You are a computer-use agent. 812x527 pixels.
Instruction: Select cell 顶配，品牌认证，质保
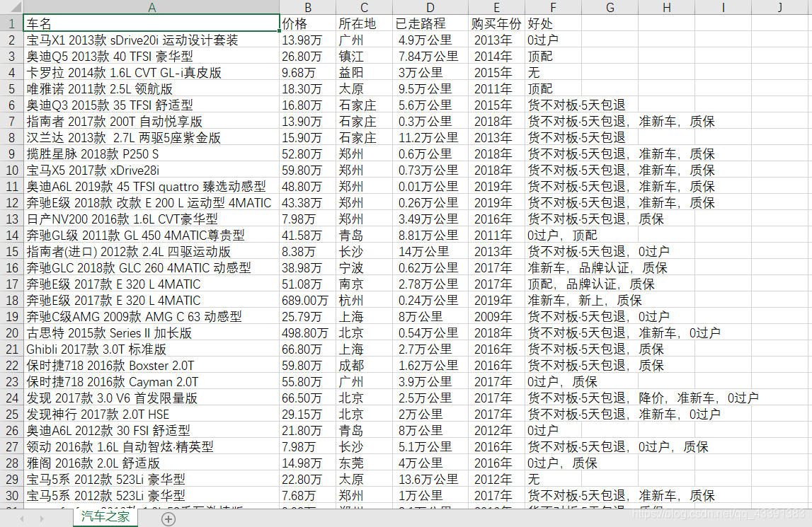(591, 284)
